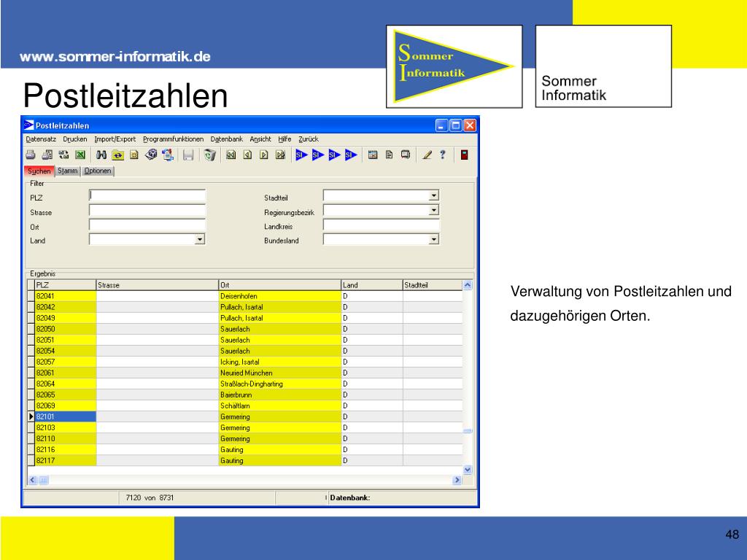747x560 pixels.
Task: Click the blue question mark help icon
Action: 443,155
